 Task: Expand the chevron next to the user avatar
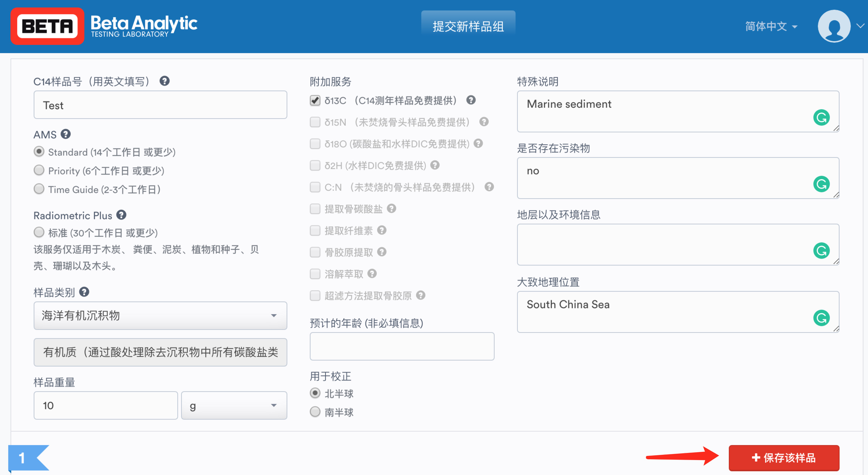pyautogui.click(x=860, y=26)
